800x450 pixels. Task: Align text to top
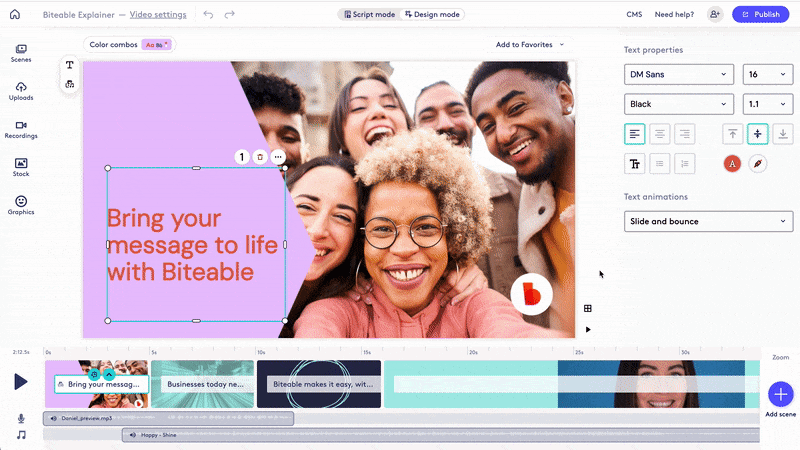click(733, 134)
